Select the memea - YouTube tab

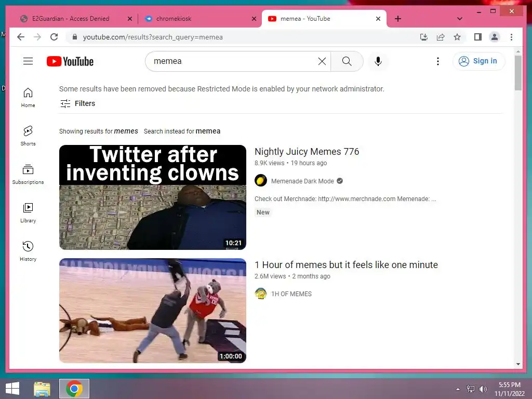click(305, 19)
